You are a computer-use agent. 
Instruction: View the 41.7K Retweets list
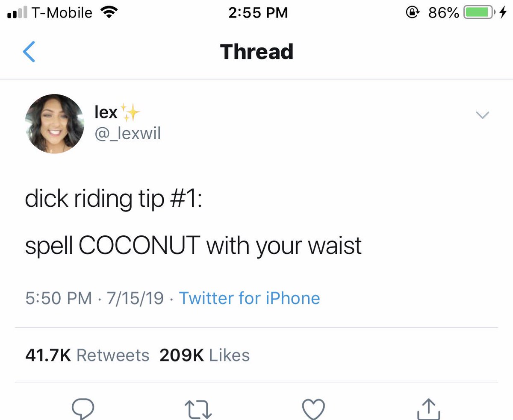pos(87,355)
